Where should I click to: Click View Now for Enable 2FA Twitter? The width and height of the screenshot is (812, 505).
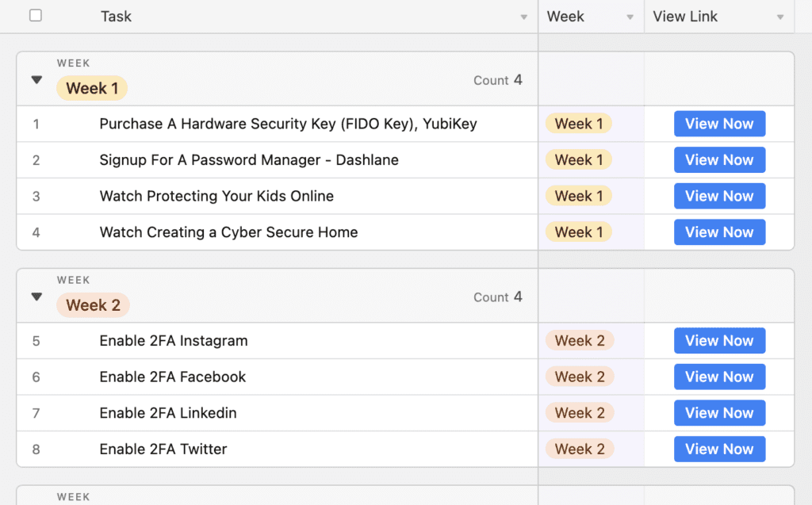point(719,449)
